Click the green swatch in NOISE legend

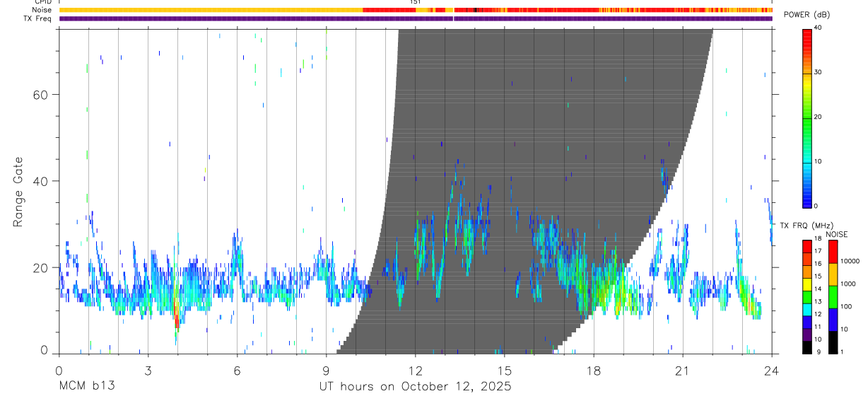(x=833, y=296)
